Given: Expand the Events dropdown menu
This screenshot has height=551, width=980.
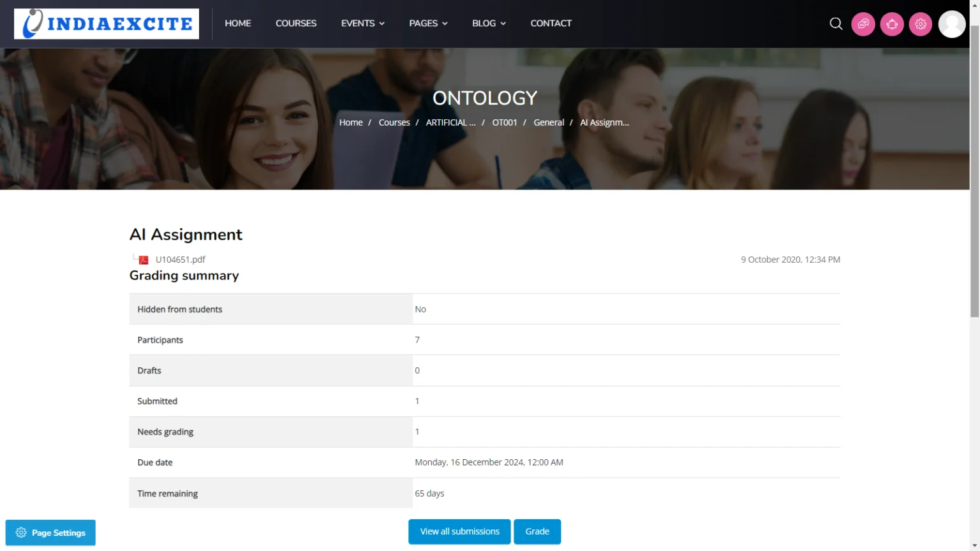Looking at the screenshot, I should click(362, 24).
